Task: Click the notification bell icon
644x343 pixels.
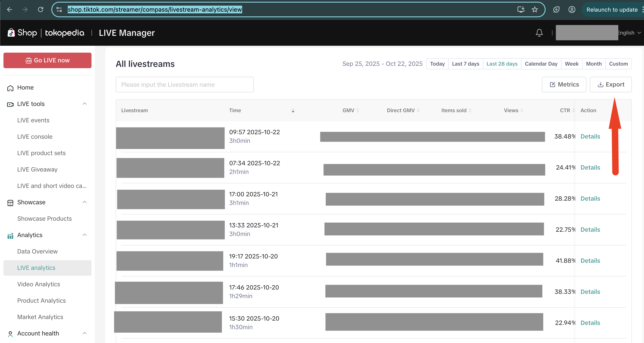Action: click(x=539, y=33)
